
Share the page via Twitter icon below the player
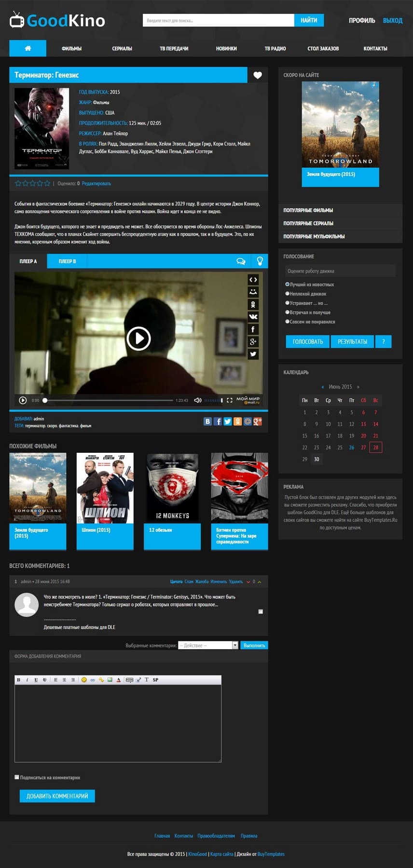pyautogui.click(x=228, y=421)
